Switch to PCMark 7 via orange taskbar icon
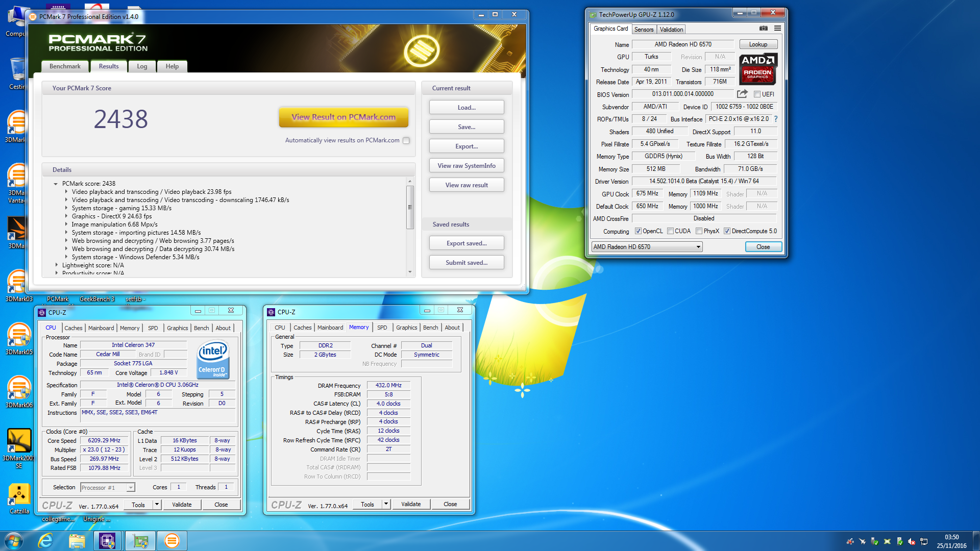 (172, 541)
